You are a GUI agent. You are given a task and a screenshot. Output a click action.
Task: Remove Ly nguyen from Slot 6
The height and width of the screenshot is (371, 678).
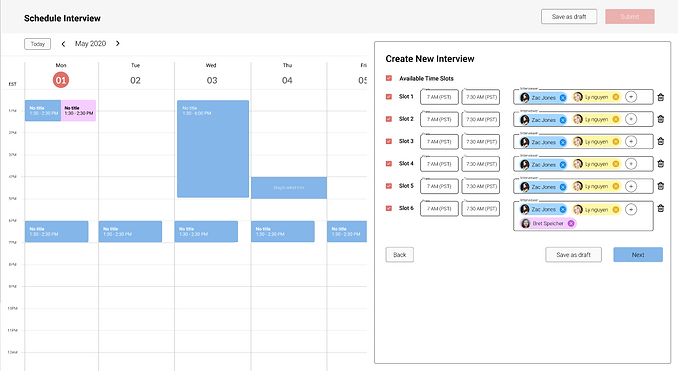(x=616, y=210)
